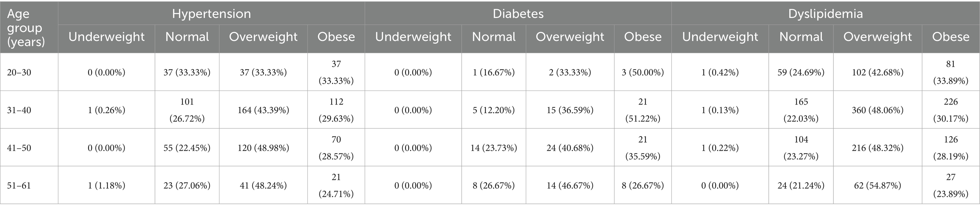Click the 51–61 age group row label
Image resolution: width=980 pixels, height=210 pixels.
coord(19,185)
